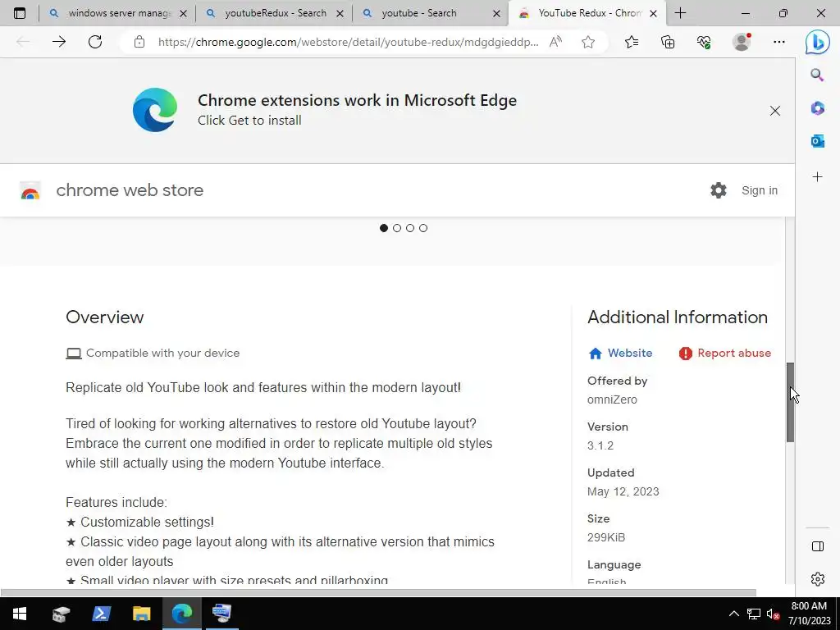
Task: Open Browser essentials heart icon
Action: click(704, 42)
